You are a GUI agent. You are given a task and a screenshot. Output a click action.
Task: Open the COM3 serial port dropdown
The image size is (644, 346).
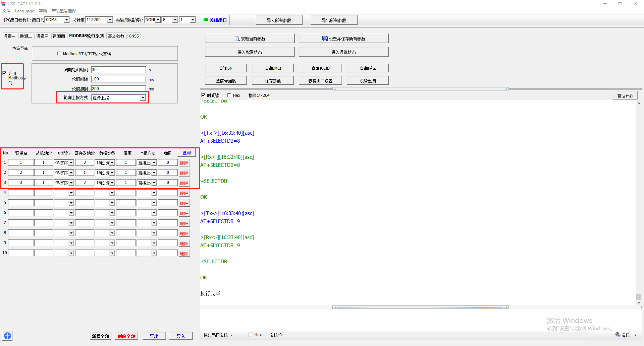[66, 20]
